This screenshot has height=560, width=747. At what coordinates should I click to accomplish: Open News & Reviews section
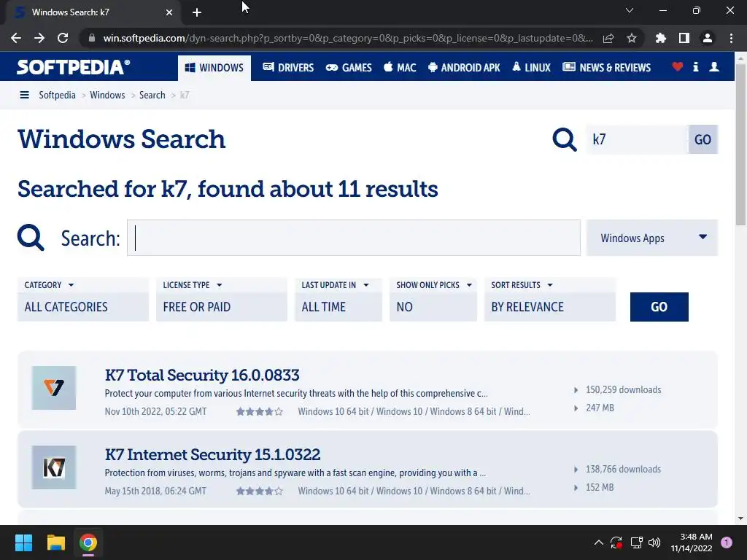(x=606, y=68)
